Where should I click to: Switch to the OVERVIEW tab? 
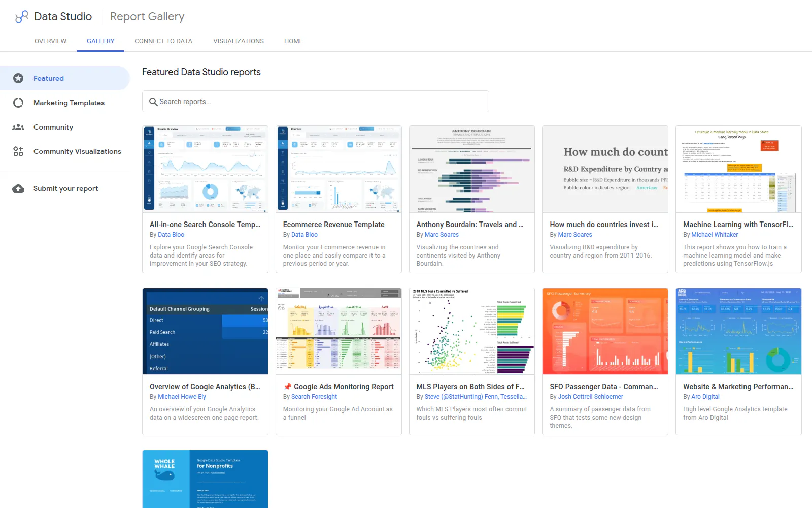(x=50, y=41)
